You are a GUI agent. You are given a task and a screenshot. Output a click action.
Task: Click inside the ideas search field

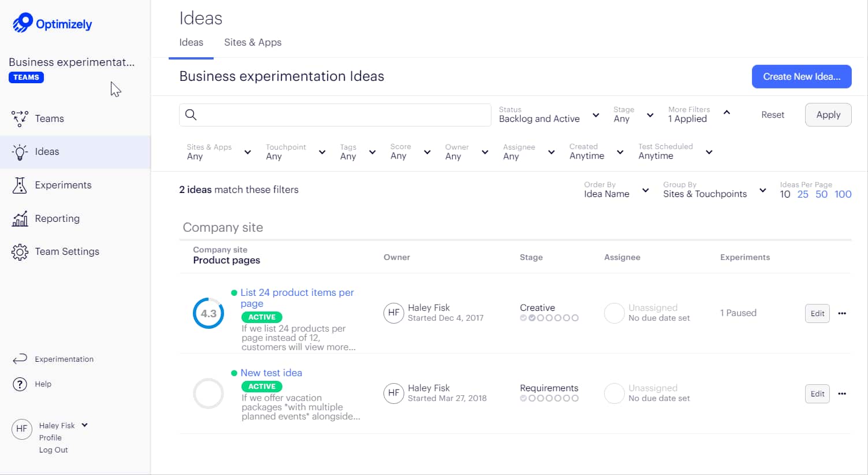point(335,115)
